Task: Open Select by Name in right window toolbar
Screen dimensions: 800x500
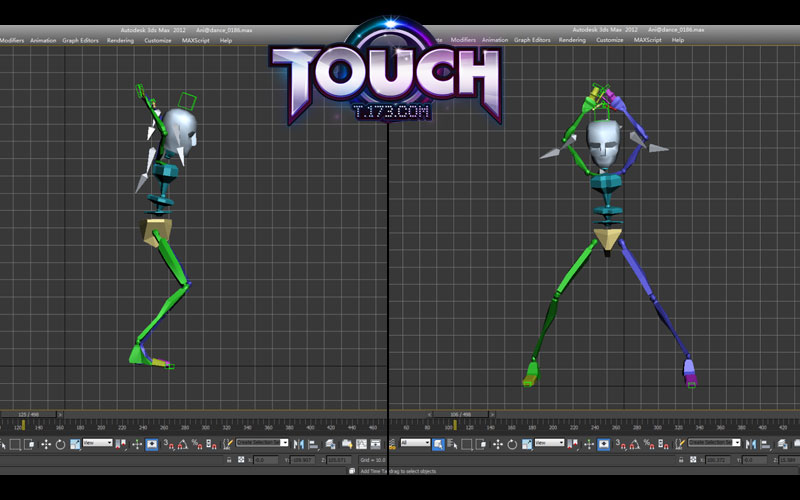Action: coord(452,444)
